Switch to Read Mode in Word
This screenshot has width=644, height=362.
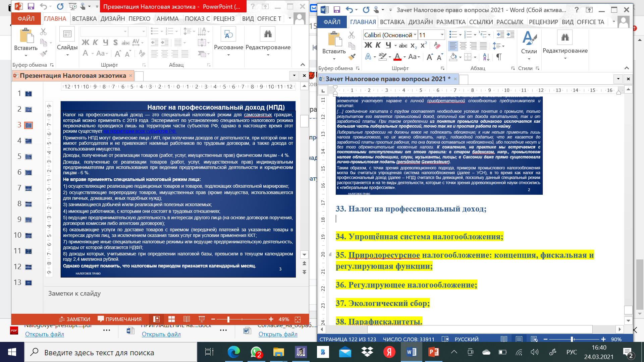coord(504,339)
